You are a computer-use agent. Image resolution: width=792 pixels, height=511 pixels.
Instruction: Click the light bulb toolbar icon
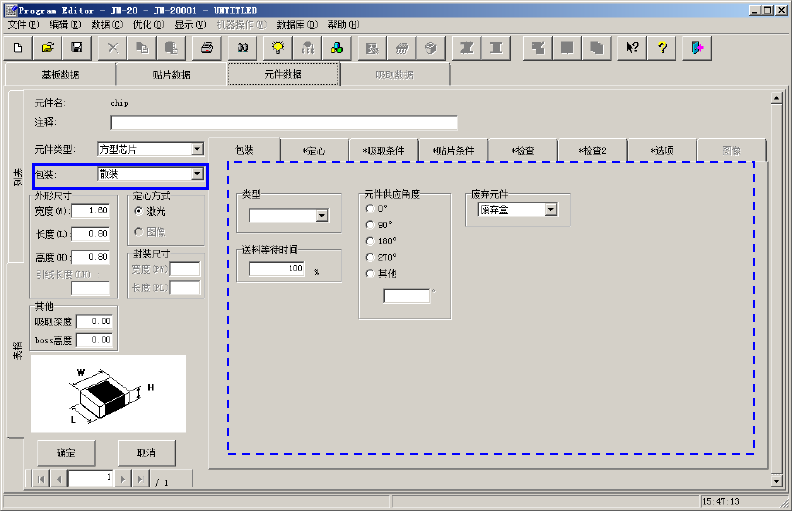(x=279, y=47)
